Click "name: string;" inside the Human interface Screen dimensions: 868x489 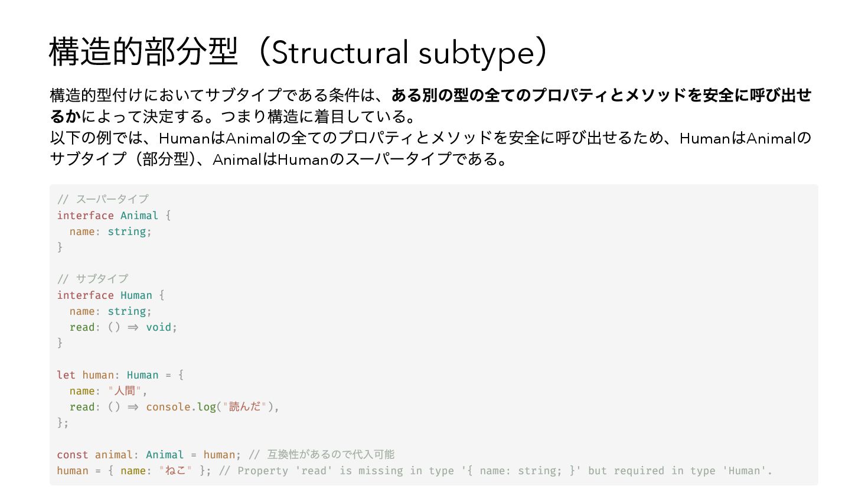(x=110, y=311)
